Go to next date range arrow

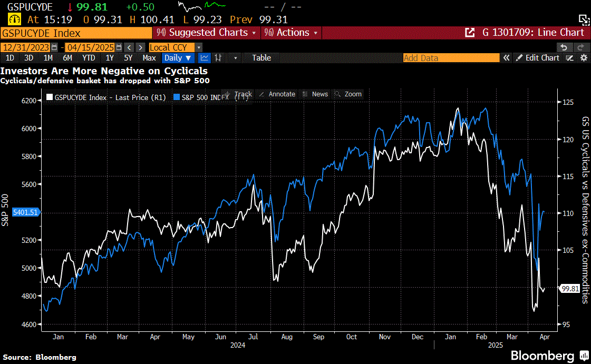click(x=140, y=47)
